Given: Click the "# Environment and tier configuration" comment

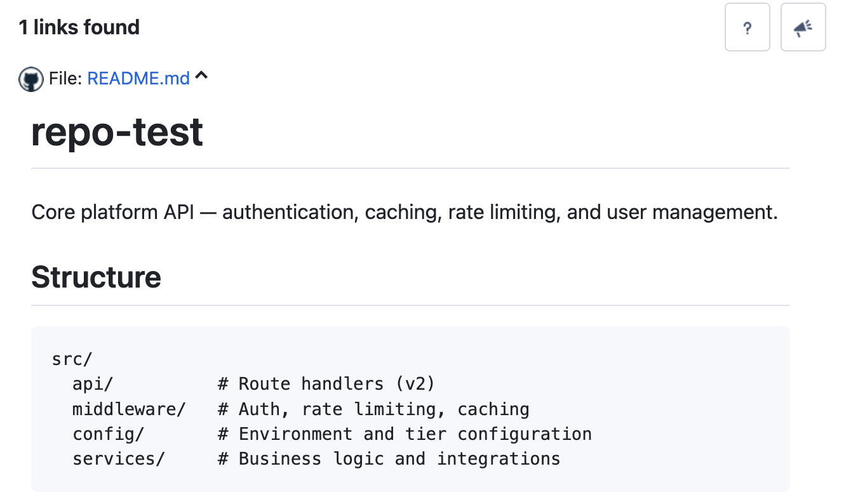Looking at the screenshot, I should click(405, 434).
